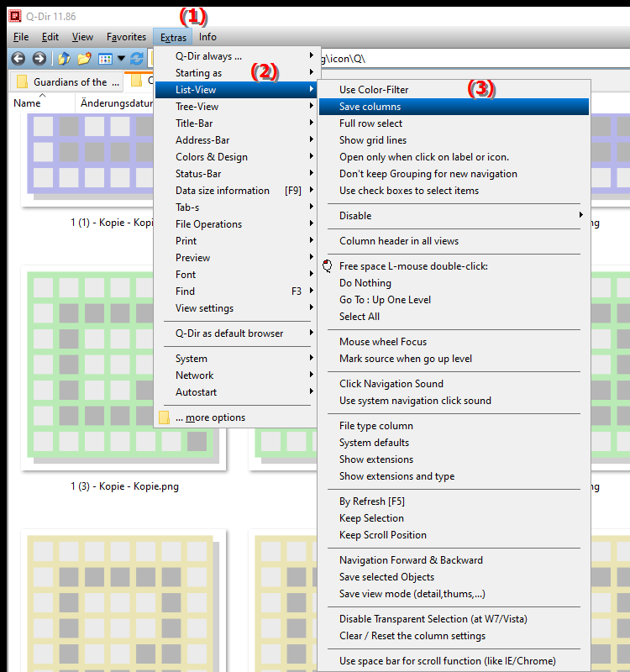Select Save columns menu entry
Image resolution: width=630 pixels, height=672 pixels.
coord(370,107)
